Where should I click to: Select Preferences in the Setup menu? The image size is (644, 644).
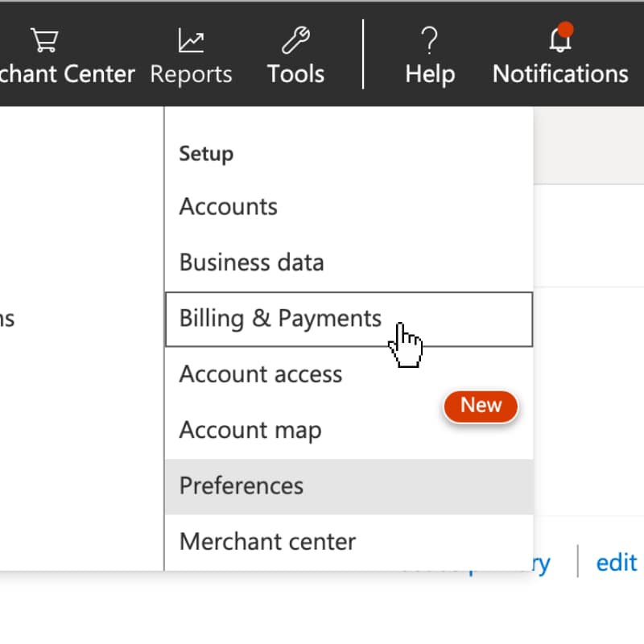[x=242, y=486]
